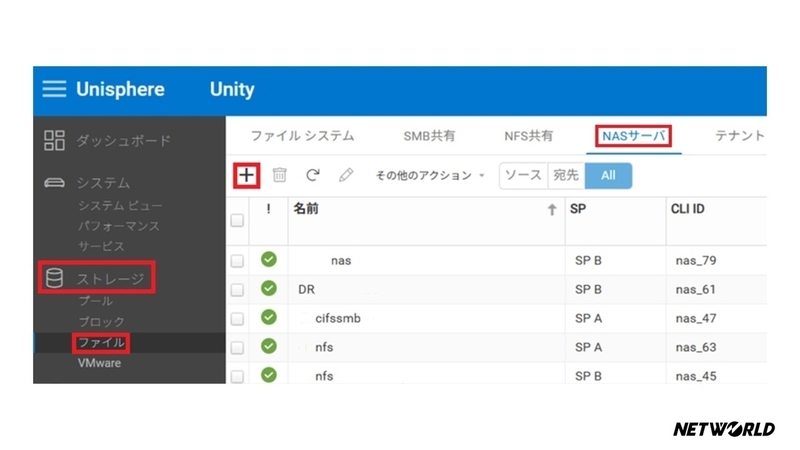Screen dimensions: 800x450
Task: Switch to the SMB共有 tab
Action: click(x=429, y=136)
